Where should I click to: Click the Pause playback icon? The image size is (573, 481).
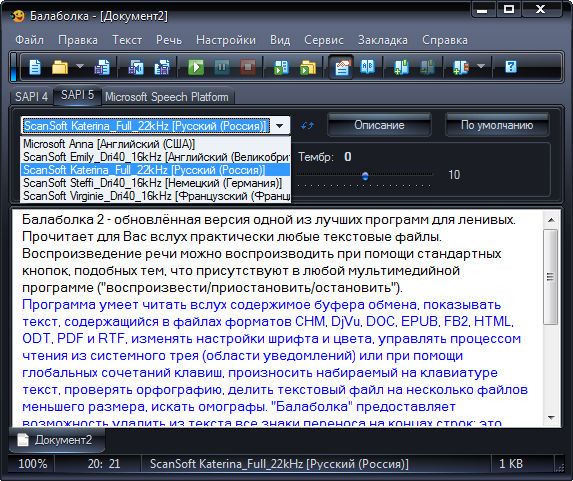click(221, 67)
